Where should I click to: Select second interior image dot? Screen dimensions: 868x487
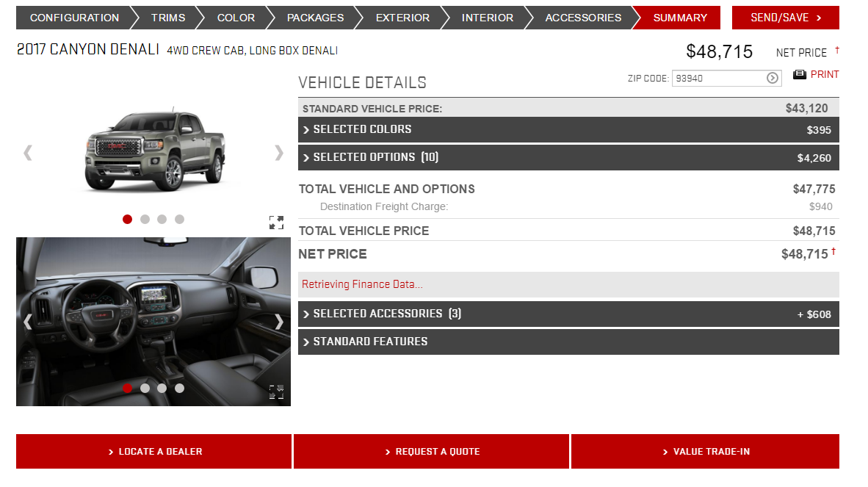tap(145, 388)
